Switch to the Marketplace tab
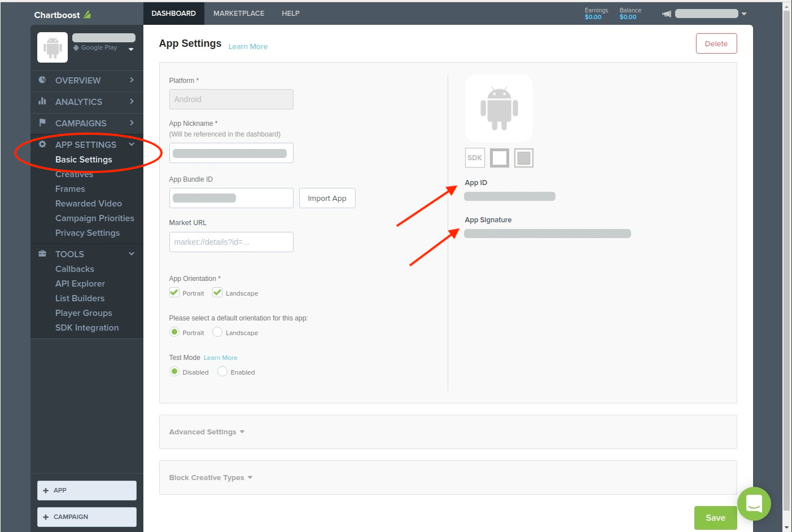This screenshot has height=532, width=792. 238,13
